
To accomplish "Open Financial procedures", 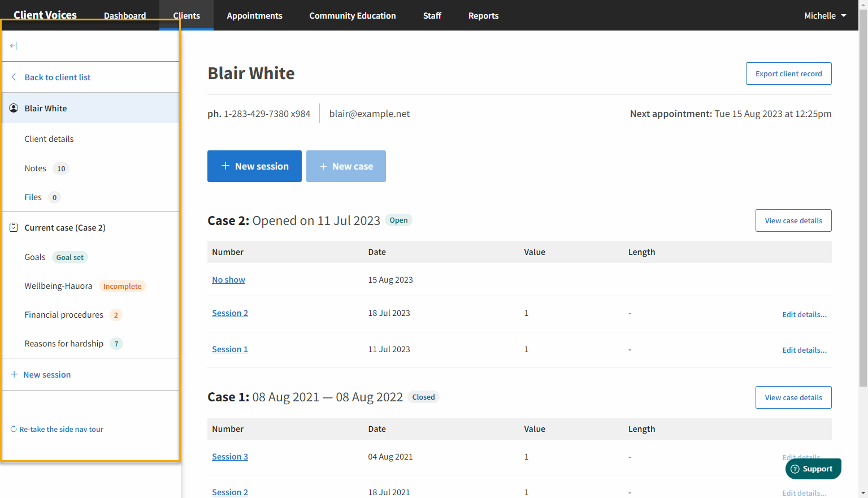I will click(x=64, y=315).
